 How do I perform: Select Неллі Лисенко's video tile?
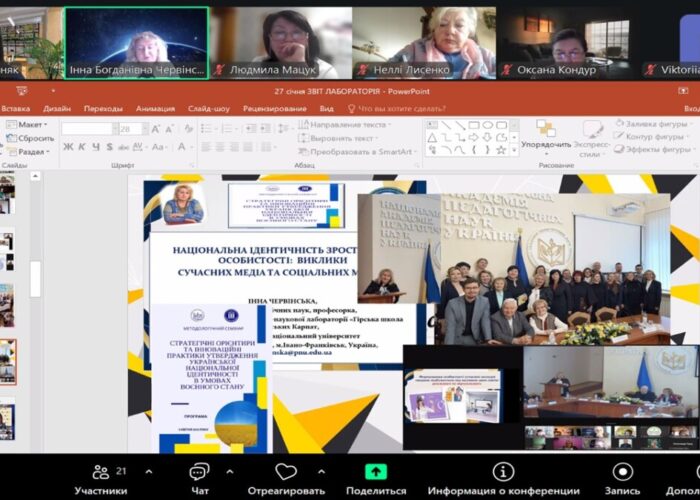(422, 42)
